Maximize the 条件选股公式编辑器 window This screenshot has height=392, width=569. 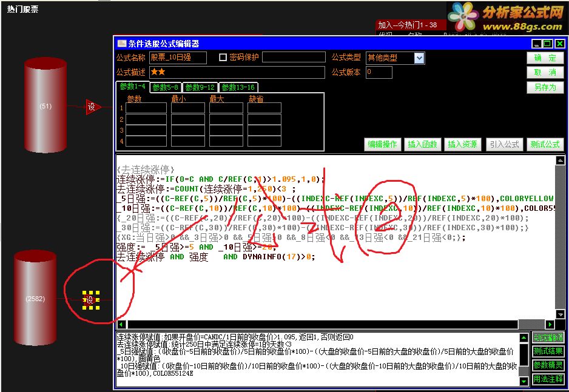tap(548, 44)
